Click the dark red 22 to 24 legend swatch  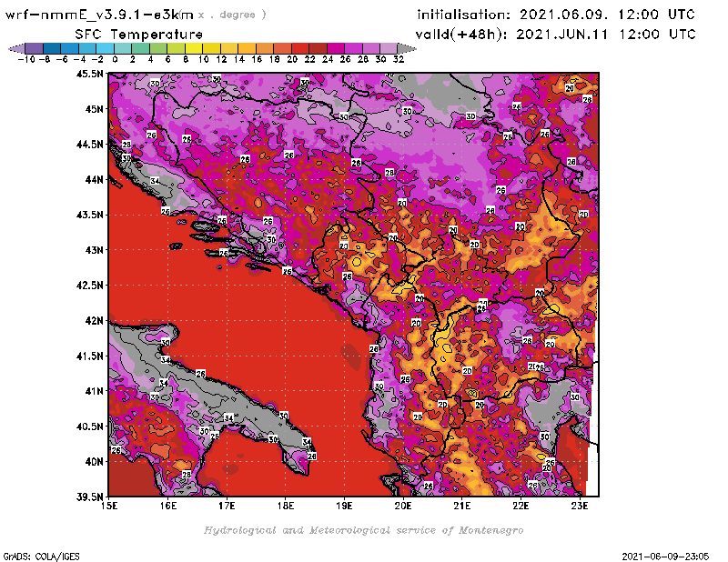click(x=318, y=48)
